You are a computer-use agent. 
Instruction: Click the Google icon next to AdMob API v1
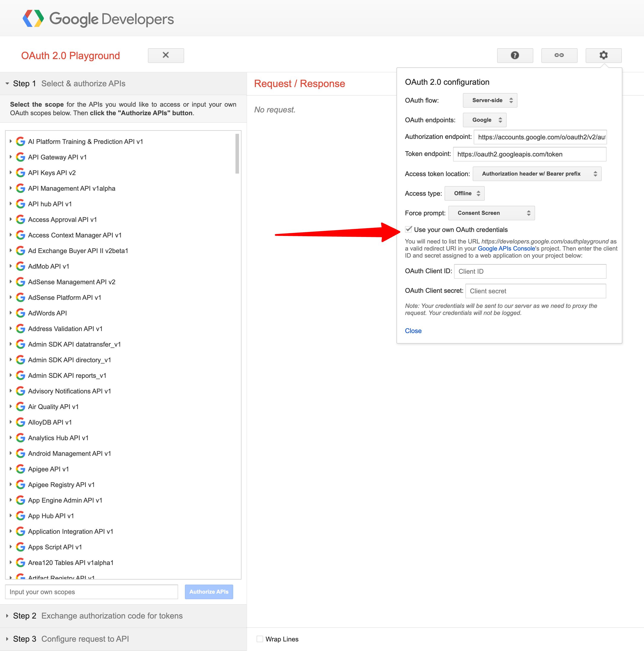(x=21, y=266)
